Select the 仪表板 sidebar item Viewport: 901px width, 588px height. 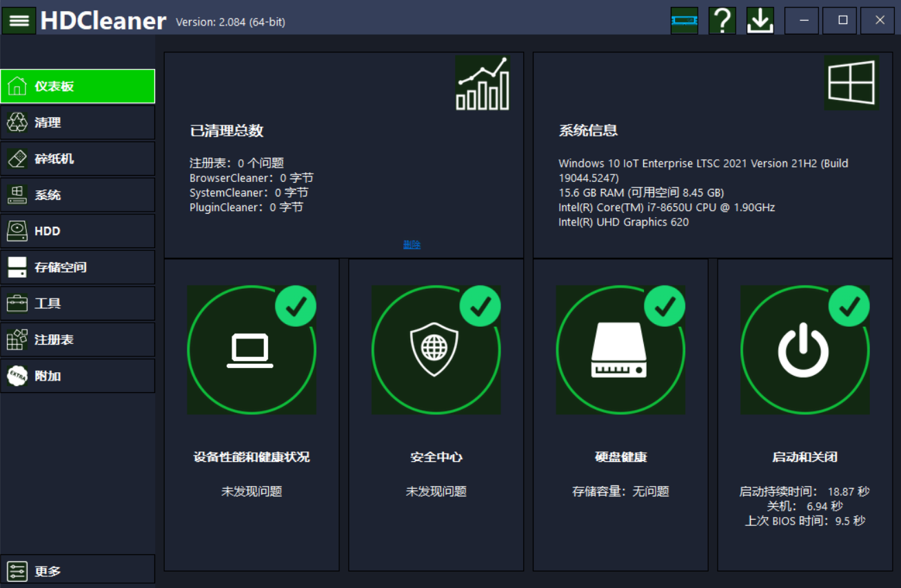(78, 86)
